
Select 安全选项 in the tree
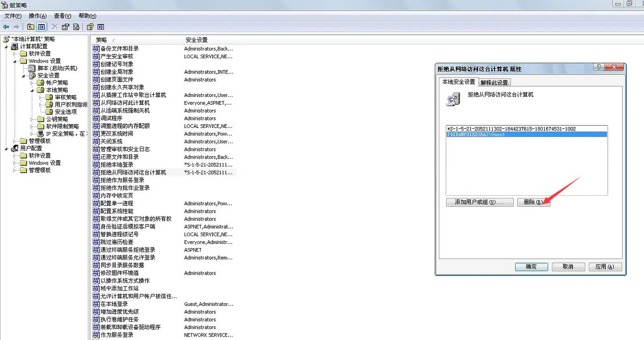tap(66, 112)
